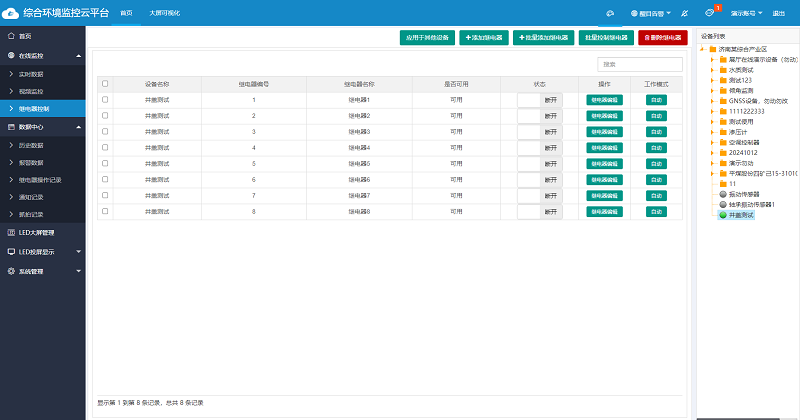Click the 搜索 search input field

pyautogui.click(x=640, y=64)
